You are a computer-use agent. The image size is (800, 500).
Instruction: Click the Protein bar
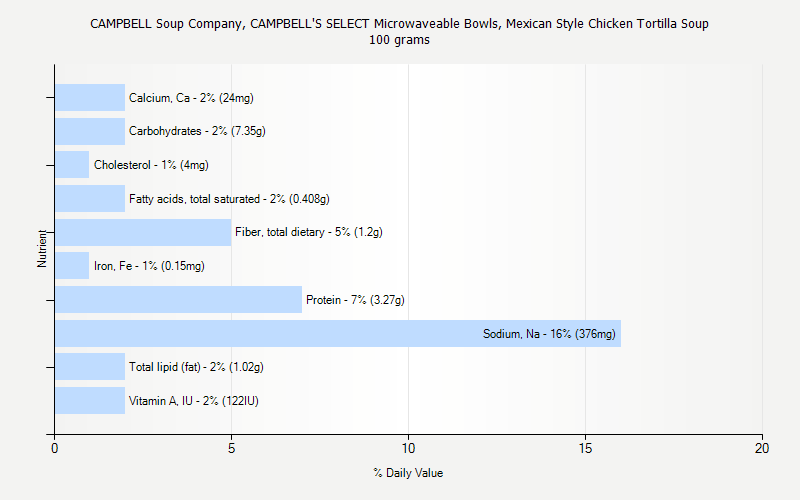click(178, 299)
